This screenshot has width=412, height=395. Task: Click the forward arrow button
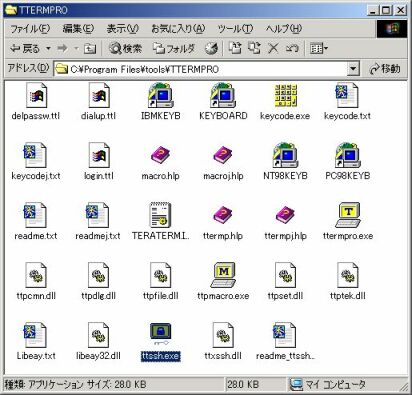[x=62, y=49]
